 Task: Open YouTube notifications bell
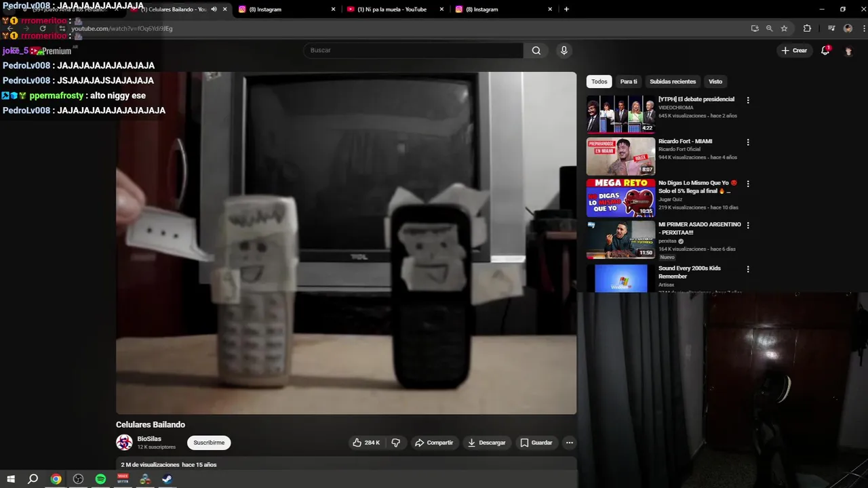(x=825, y=50)
